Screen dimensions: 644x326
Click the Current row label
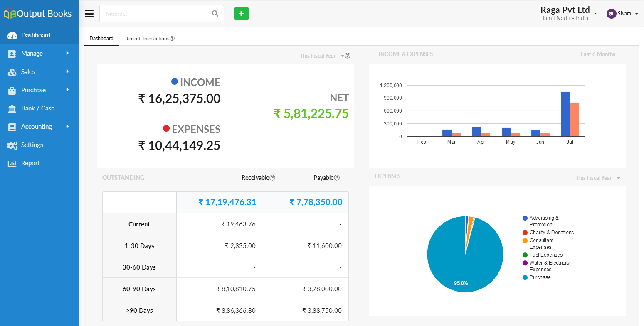139,224
